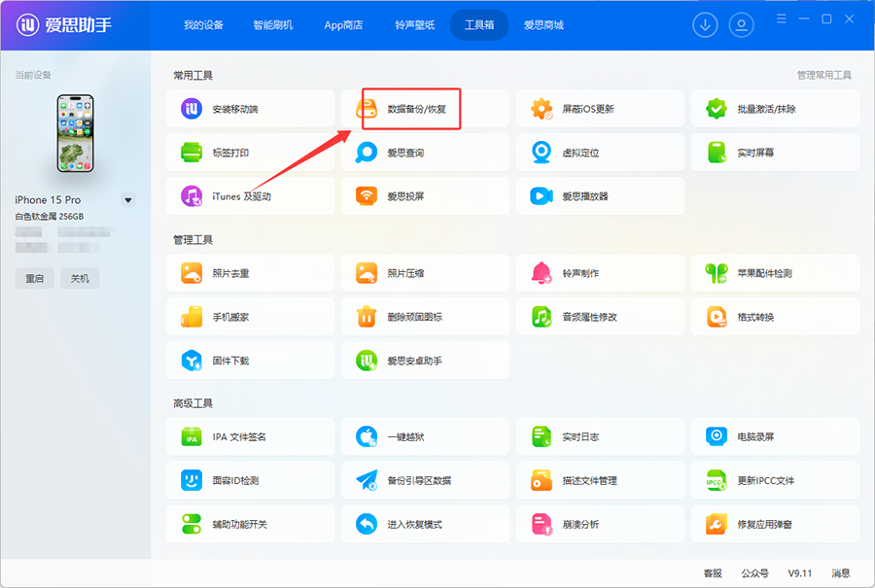
Task: Click the 管理工具 section heading
Action: point(193,240)
